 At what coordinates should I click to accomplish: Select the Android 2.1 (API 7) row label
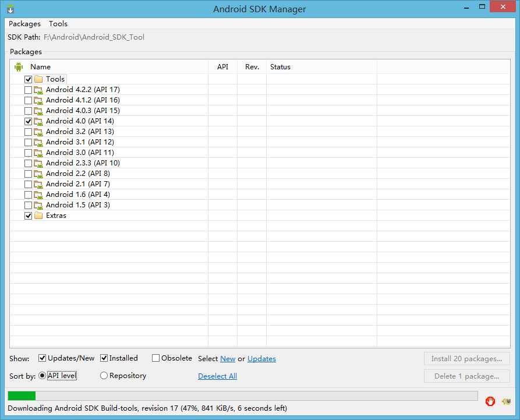pyautogui.click(x=78, y=184)
